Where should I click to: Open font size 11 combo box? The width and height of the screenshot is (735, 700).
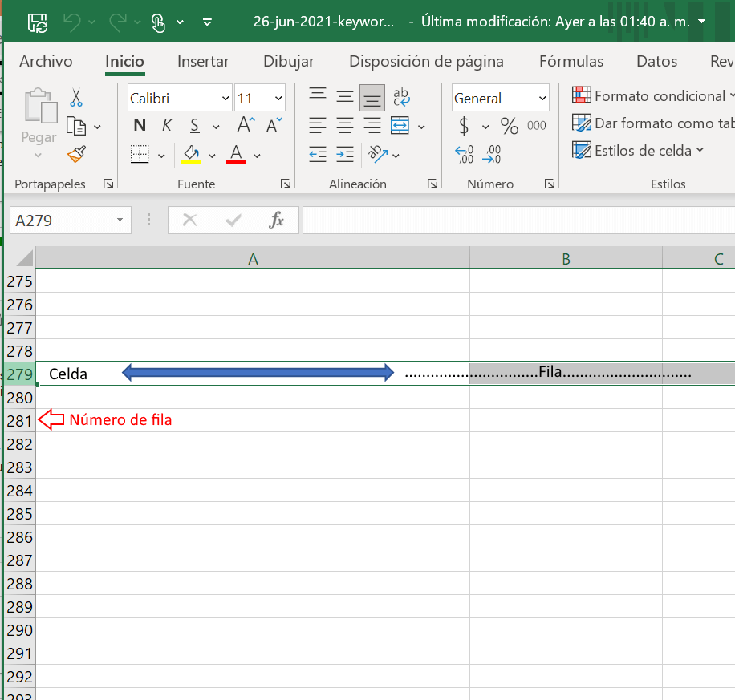[260, 98]
